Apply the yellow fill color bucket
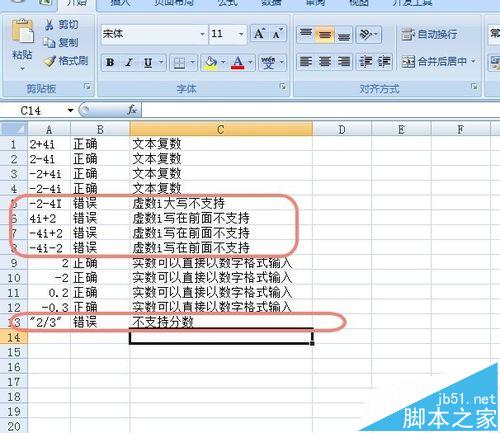The width and height of the screenshot is (500, 433). pyautogui.click(x=211, y=62)
